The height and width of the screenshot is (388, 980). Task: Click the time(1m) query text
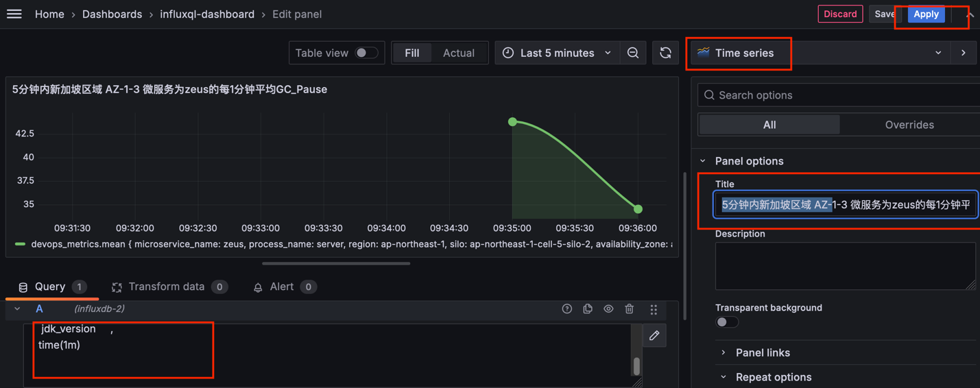point(59,345)
